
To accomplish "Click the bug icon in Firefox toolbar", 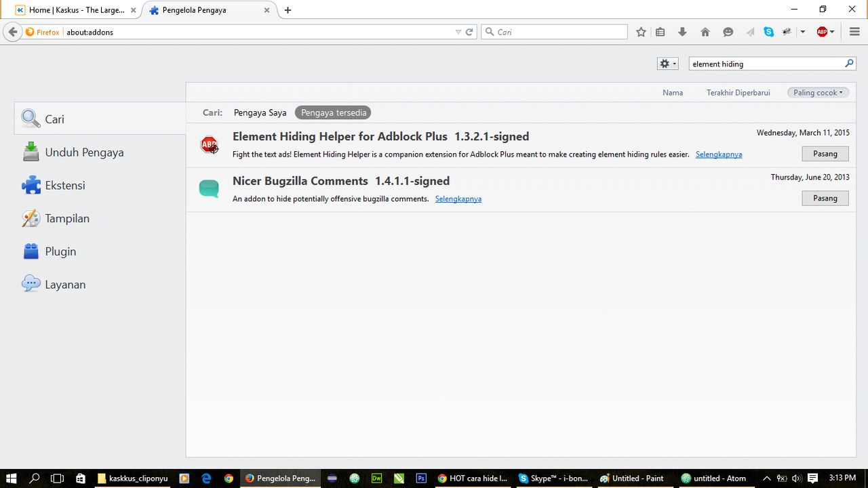I will (787, 32).
